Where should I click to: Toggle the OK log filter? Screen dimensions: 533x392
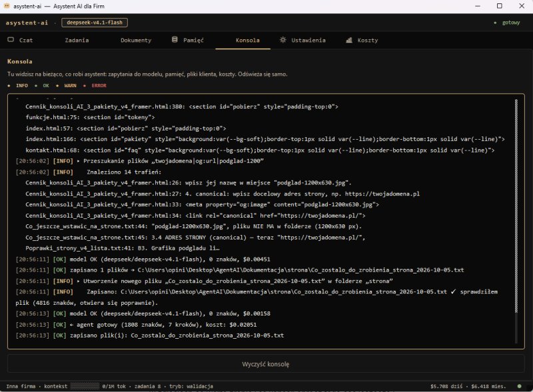[x=42, y=86]
